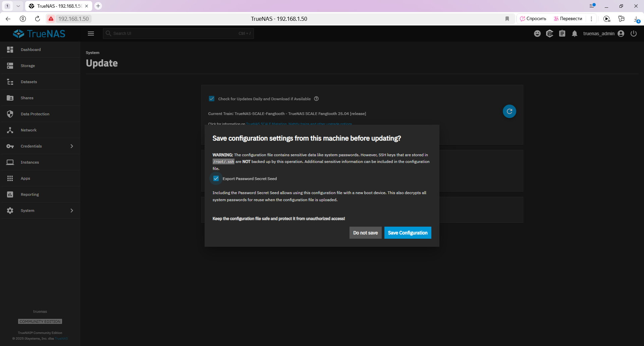Open browser three-dot options menu
Image resolution: width=644 pixels, height=346 pixels.
591,19
